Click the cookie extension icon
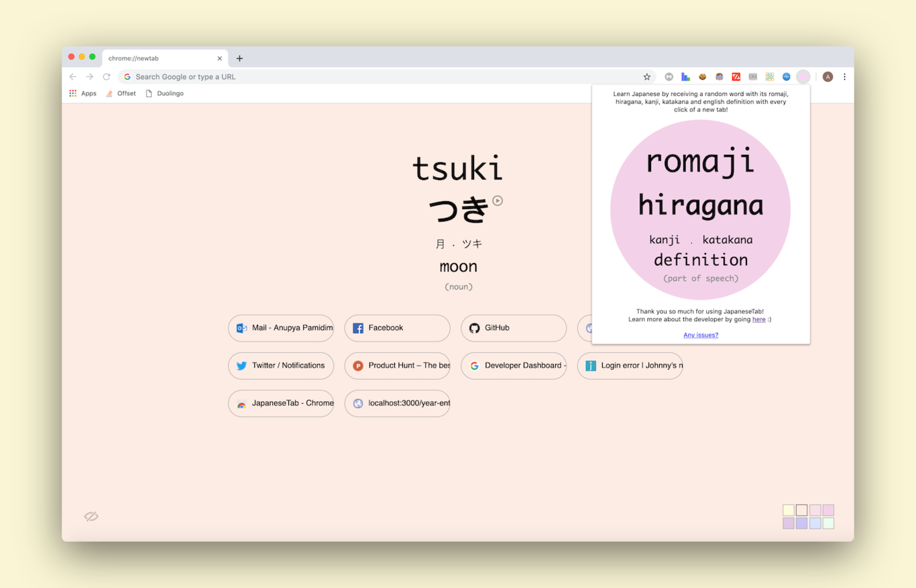The width and height of the screenshot is (916, 588). tap(702, 77)
